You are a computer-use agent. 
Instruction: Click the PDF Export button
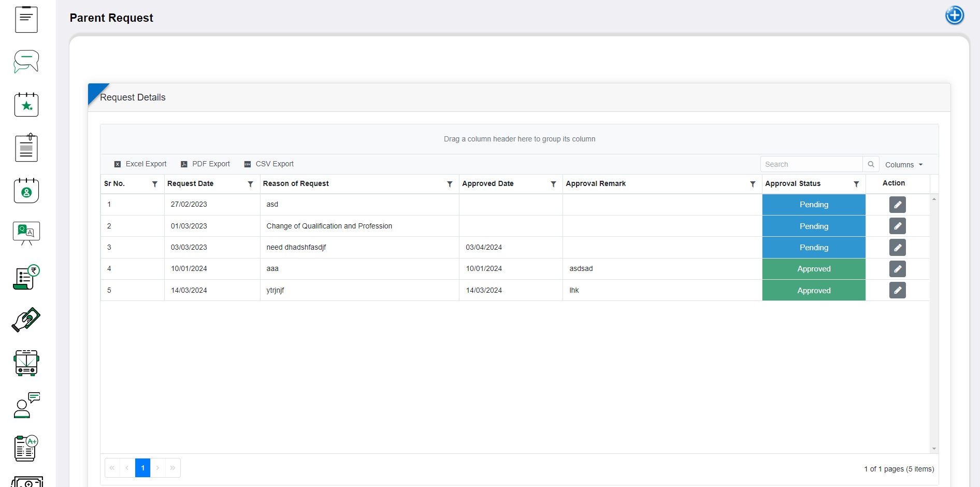[206, 164]
